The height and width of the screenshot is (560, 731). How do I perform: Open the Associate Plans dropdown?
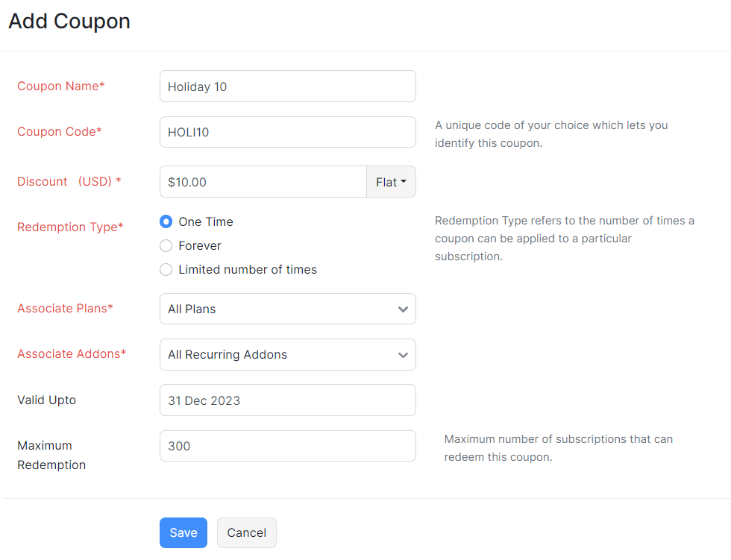coord(287,309)
